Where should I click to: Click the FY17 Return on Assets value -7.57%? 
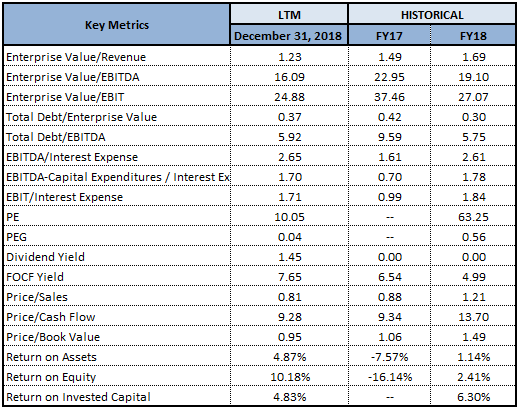pyautogui.click(x=389, y=357)
